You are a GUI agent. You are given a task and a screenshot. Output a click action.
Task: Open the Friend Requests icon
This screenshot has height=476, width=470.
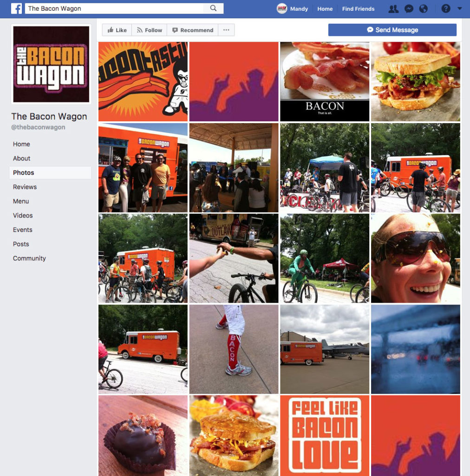[393, 9]
